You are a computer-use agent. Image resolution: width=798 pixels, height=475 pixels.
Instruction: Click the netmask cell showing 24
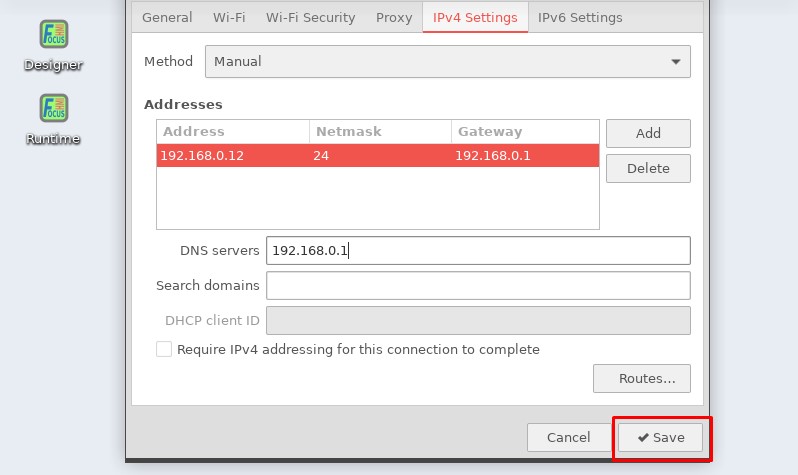pos(380,155)
